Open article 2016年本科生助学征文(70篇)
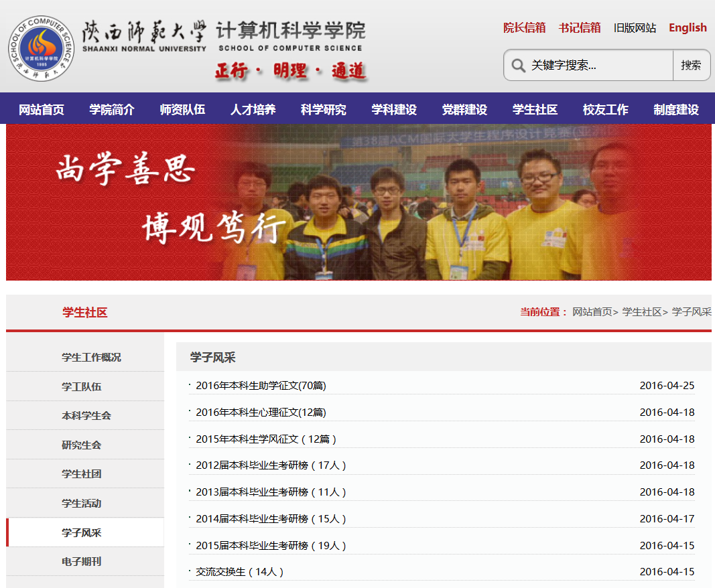This screenshot has width=715, height=588. pos(261,385)
